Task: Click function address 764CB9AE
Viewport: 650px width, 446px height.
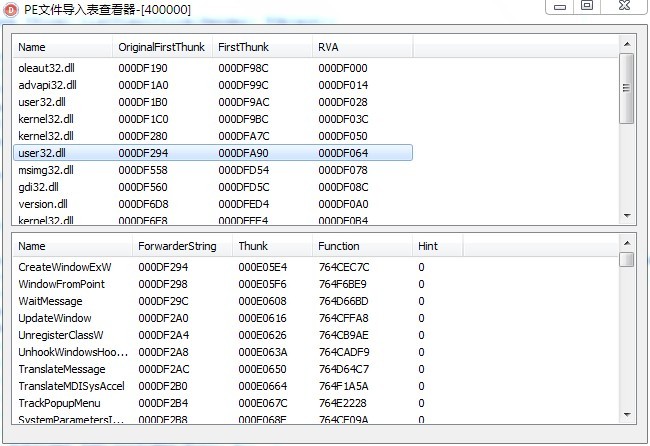Action: (343, 335)
